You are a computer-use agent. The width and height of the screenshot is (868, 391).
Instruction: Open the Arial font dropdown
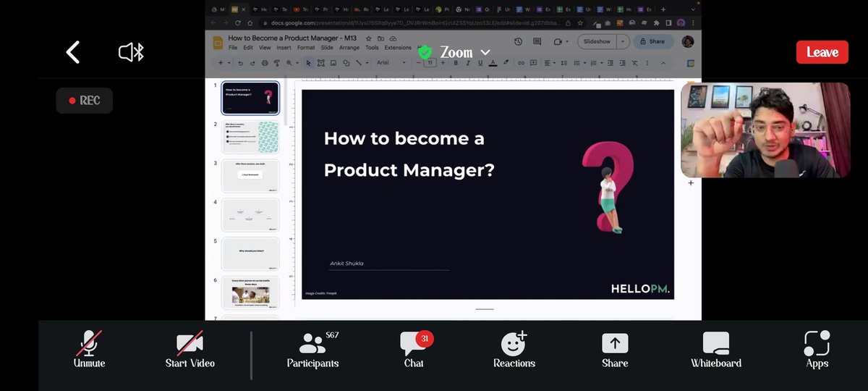[x=391, y=63]
